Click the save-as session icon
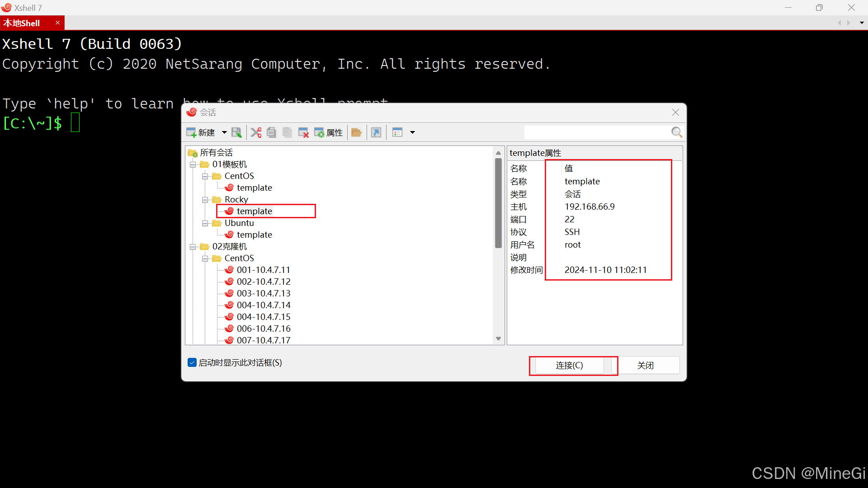 236,132
